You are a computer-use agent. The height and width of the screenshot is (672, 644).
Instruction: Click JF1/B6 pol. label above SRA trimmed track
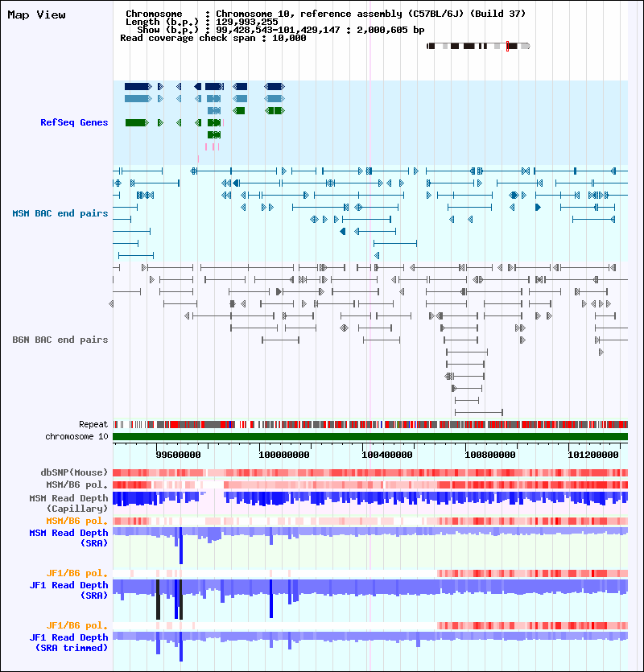point(77,625)
